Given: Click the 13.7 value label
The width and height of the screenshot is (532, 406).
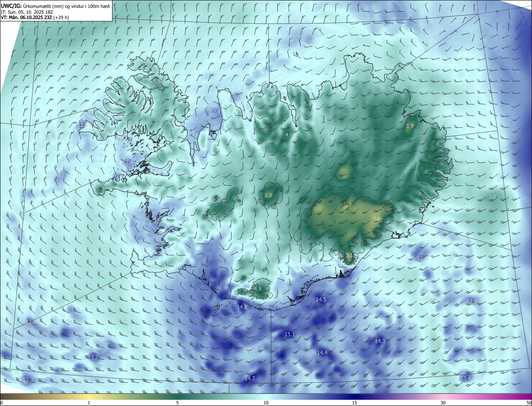Looking at the screenshot, I should tap(94, 357).
